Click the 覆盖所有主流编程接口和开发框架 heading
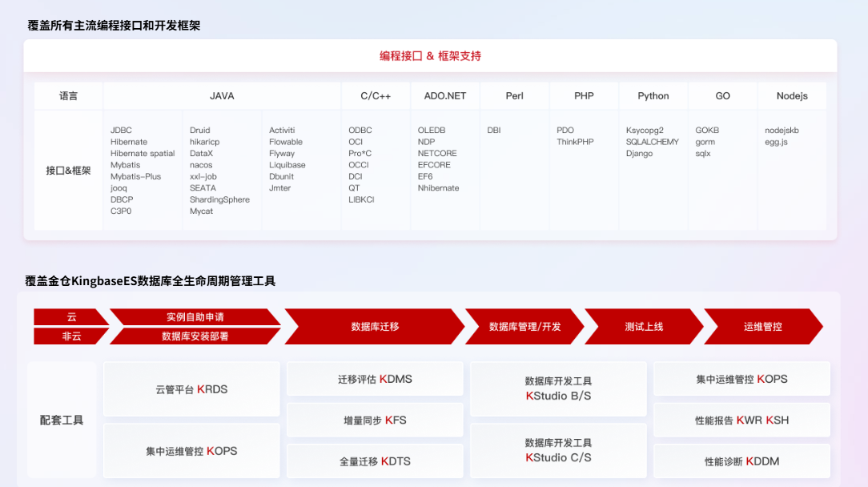868x487 pixels. 114,26
